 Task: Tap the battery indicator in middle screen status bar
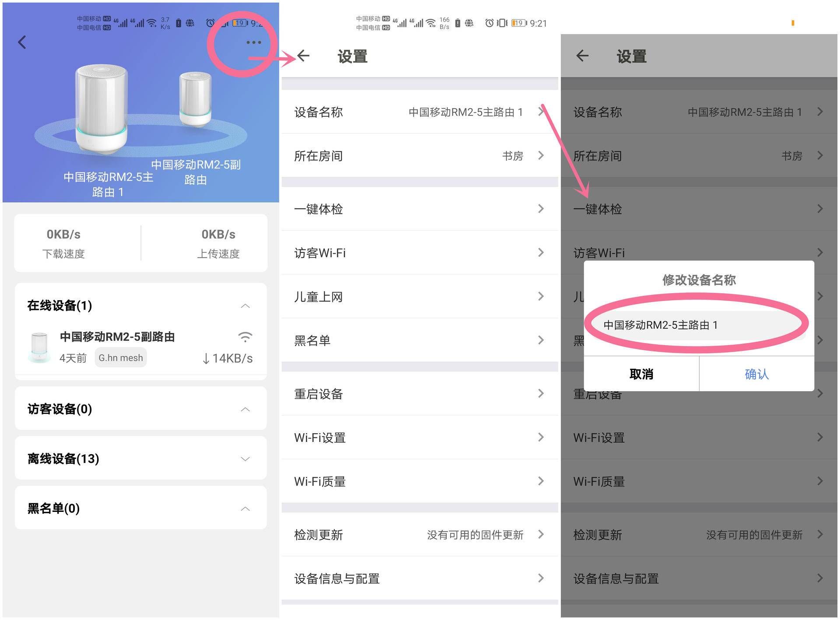519,23
